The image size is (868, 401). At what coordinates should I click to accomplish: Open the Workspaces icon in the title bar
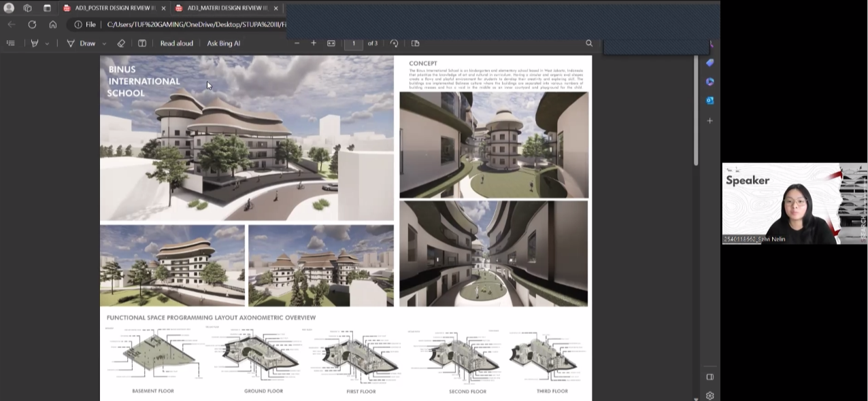click(28, 8)
